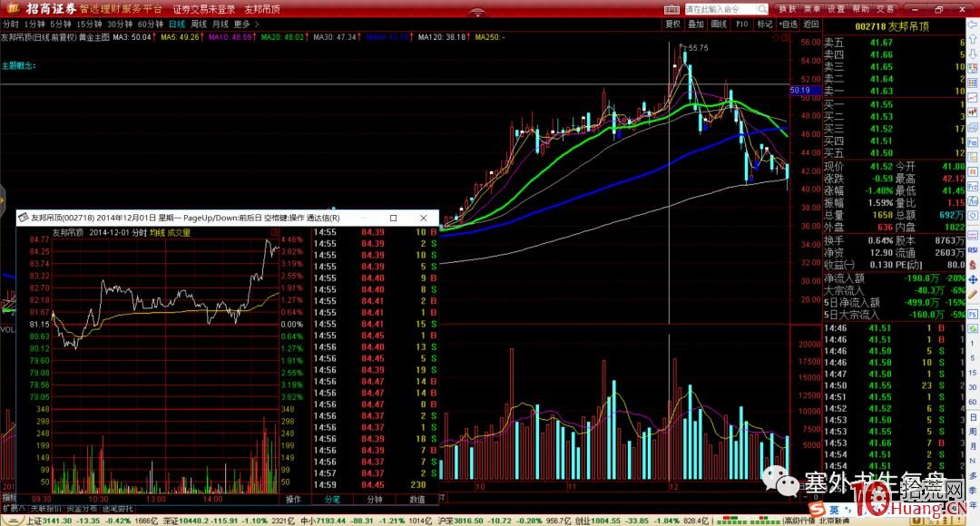Click the 标记 mark button
Screen dimensions: 980x526
pyautogui.click(x=765, y=24)
